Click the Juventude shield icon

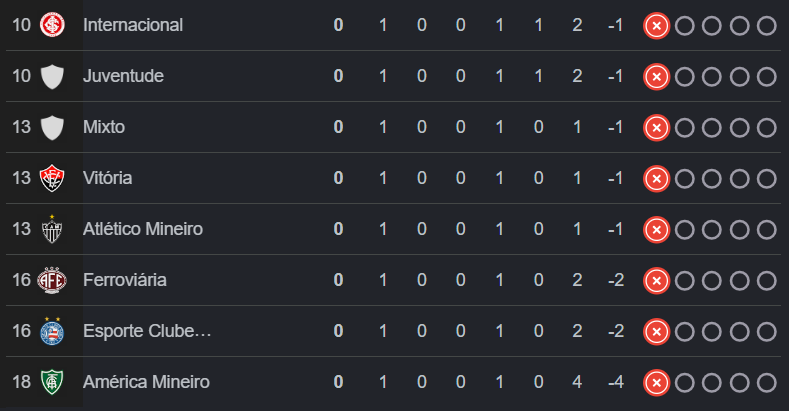point(52,76)
